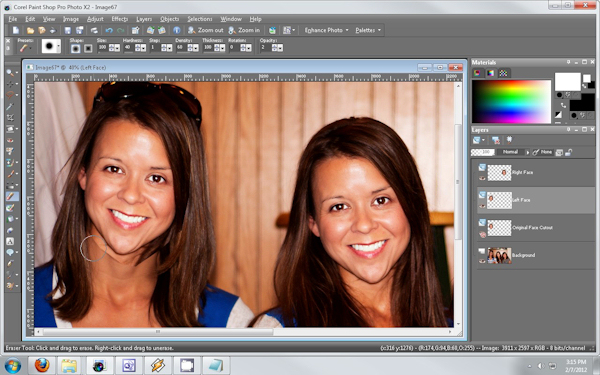Open the Palettes dropdown

tap(368, 30)
